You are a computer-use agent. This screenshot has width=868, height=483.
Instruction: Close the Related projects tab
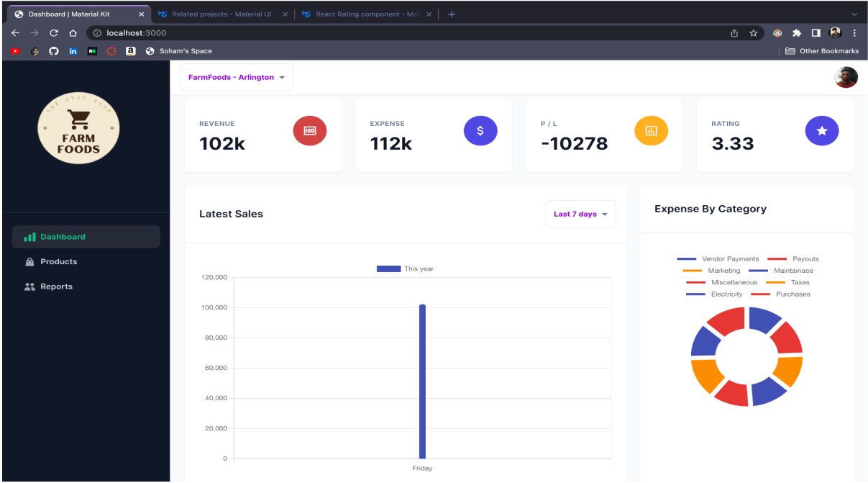[285, 14]
